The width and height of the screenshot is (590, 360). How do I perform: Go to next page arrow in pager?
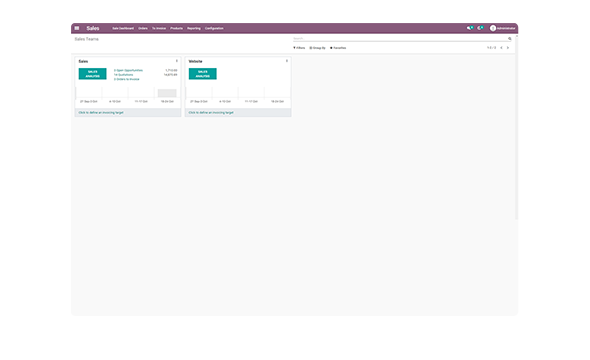(508, 48)
